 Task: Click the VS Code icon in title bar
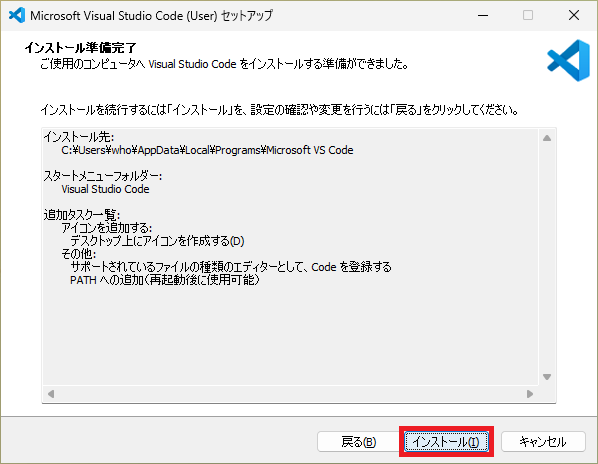tap(17, 15)
